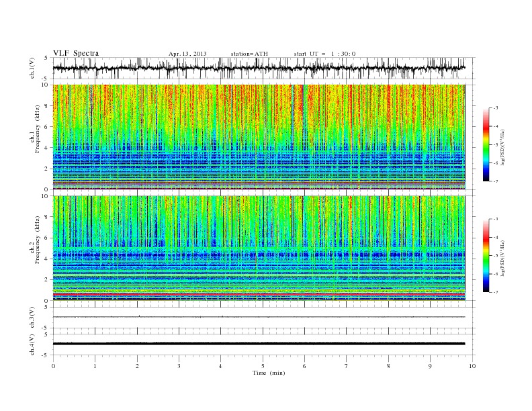Click the time axis tick label "1"

coord(95,366)
